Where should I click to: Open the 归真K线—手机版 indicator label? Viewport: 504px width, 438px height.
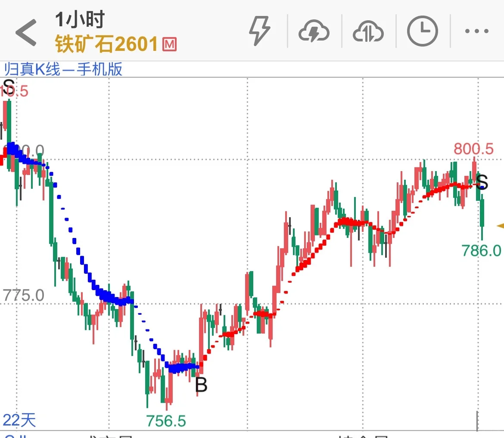point(63,69)
